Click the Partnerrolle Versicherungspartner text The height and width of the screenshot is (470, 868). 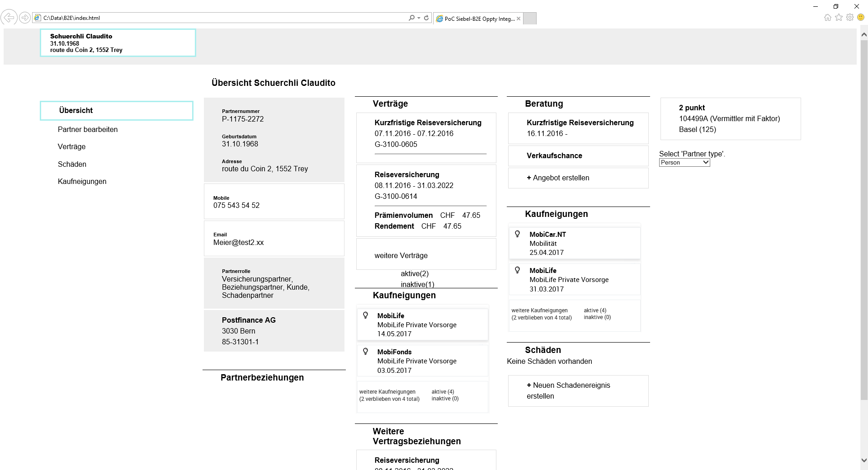tap(265, 287)
